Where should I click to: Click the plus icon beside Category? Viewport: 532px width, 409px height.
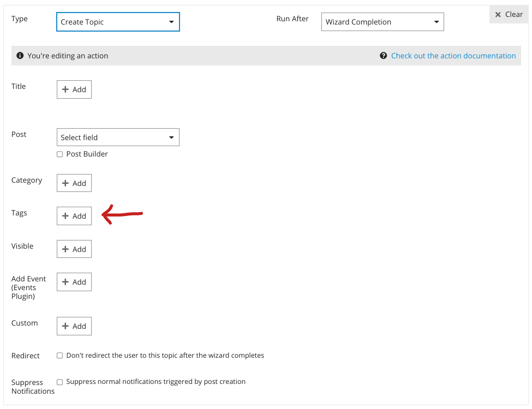[x=65, y=183]
